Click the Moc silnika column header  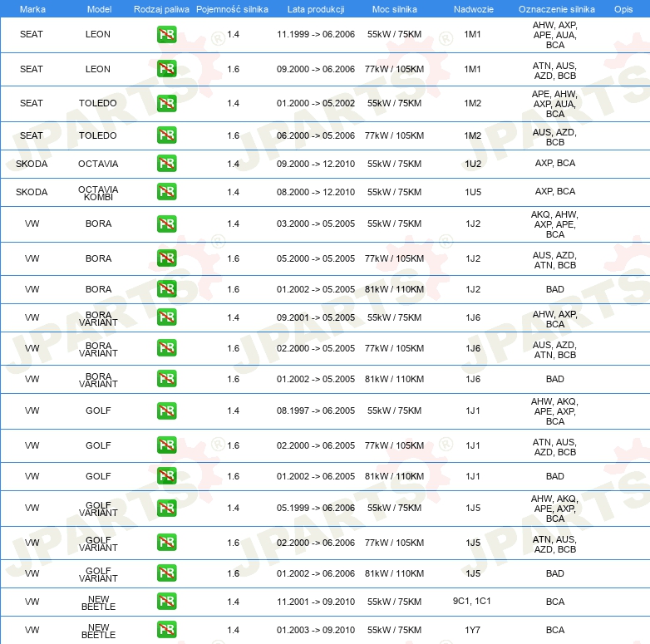point(394,9)
